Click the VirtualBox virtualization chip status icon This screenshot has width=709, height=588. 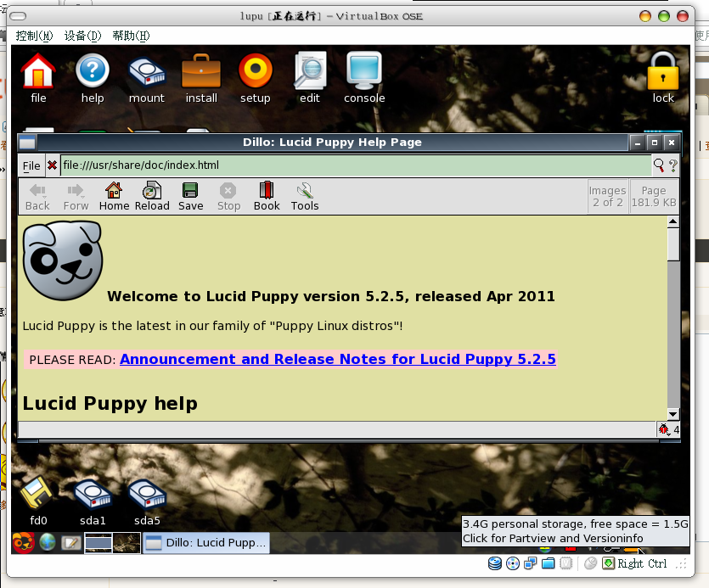click(566, 563)
